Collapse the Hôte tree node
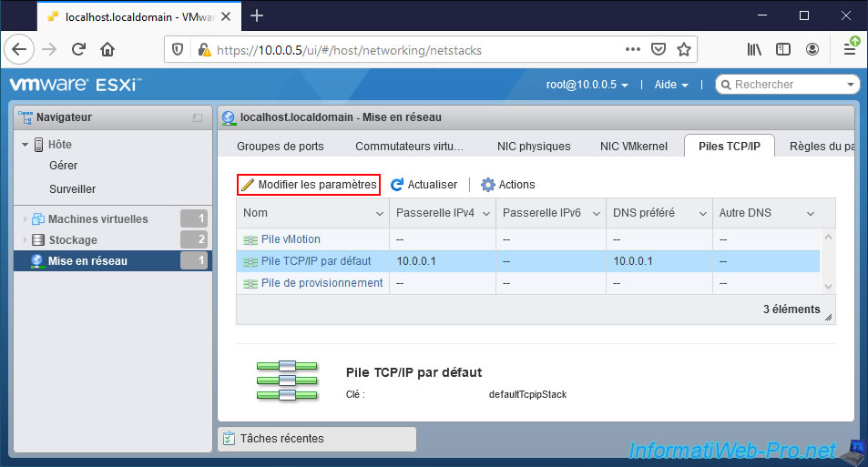The image size is (868, 467). coord(25,145)
